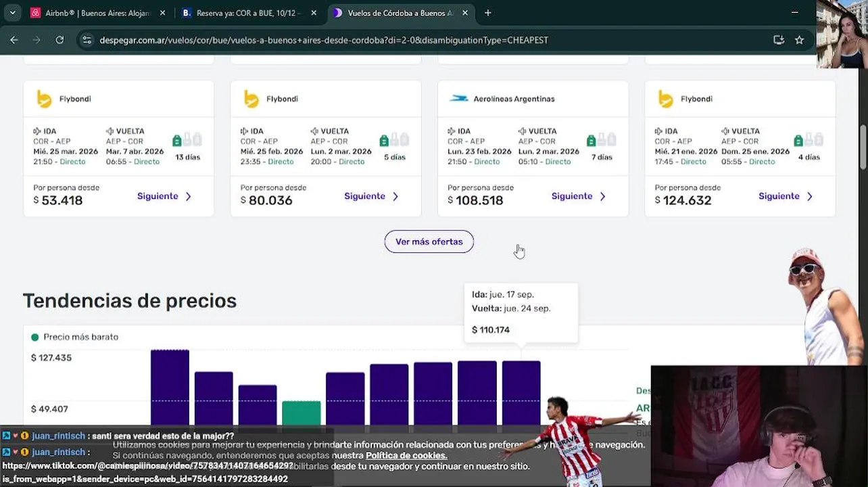868x487 pixels.
Task: Open site info icon in address bar
Action: pyautogui.click(x=87, y=40)
